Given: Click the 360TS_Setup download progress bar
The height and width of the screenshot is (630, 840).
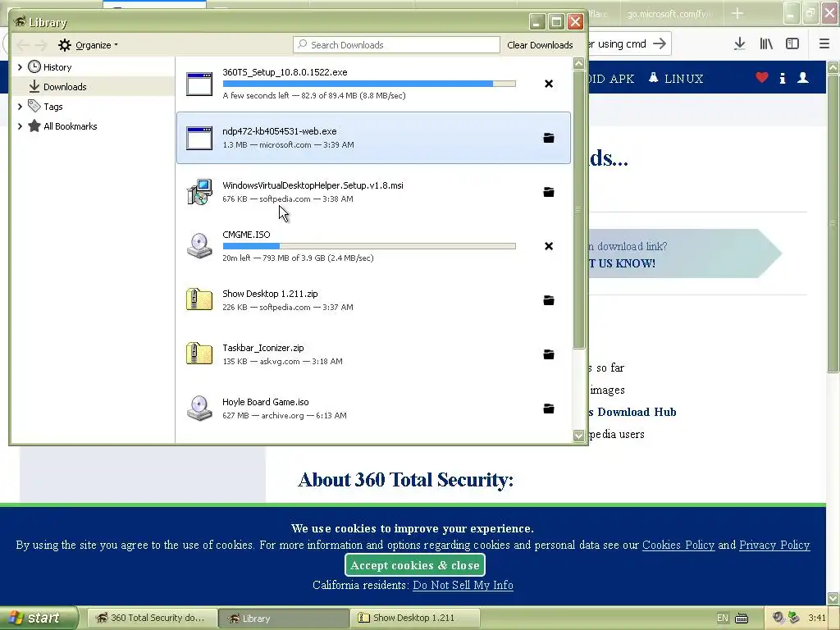Looking at the screenshot, I should click(x=369, y=84).
